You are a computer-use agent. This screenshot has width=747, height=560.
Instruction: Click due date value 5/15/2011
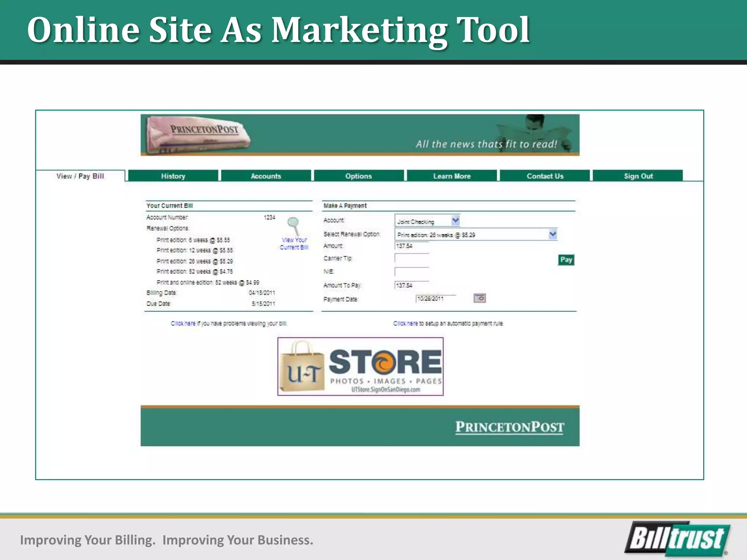tap(263, 304)
